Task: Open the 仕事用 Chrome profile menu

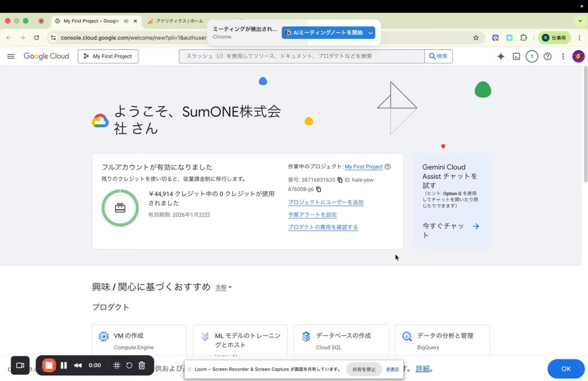Action: (554, 38)
